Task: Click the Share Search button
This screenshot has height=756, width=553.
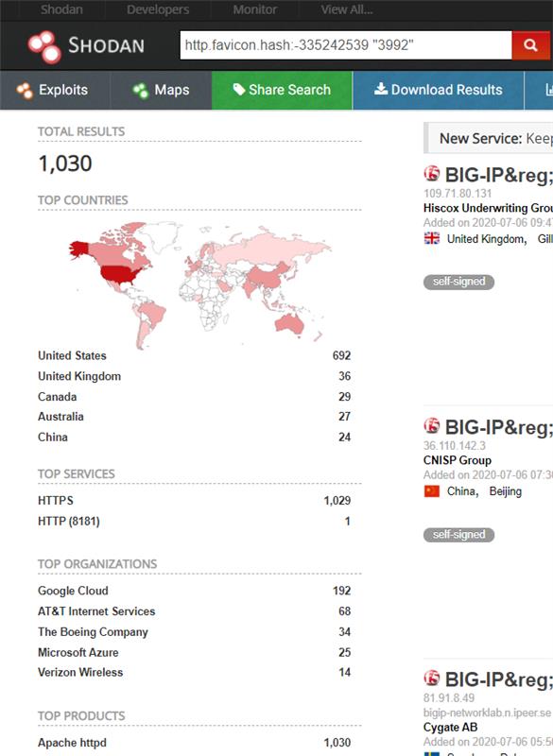Action: [x=282, y=90]
